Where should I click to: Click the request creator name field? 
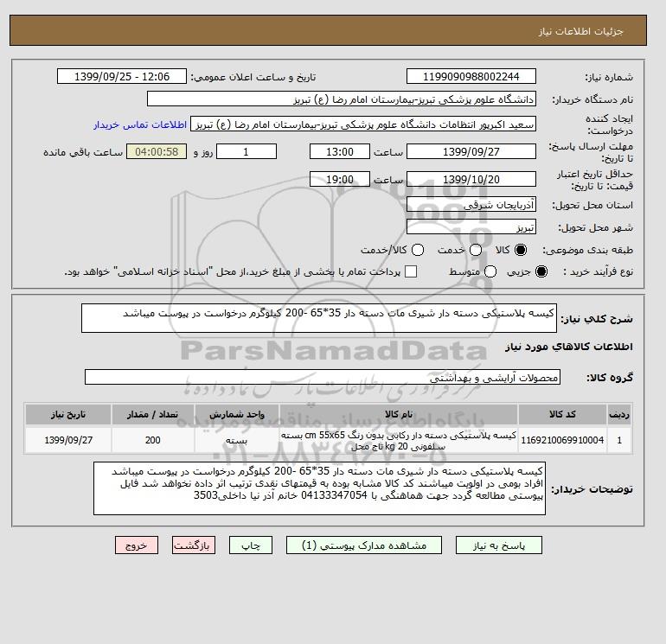[363, 124]
